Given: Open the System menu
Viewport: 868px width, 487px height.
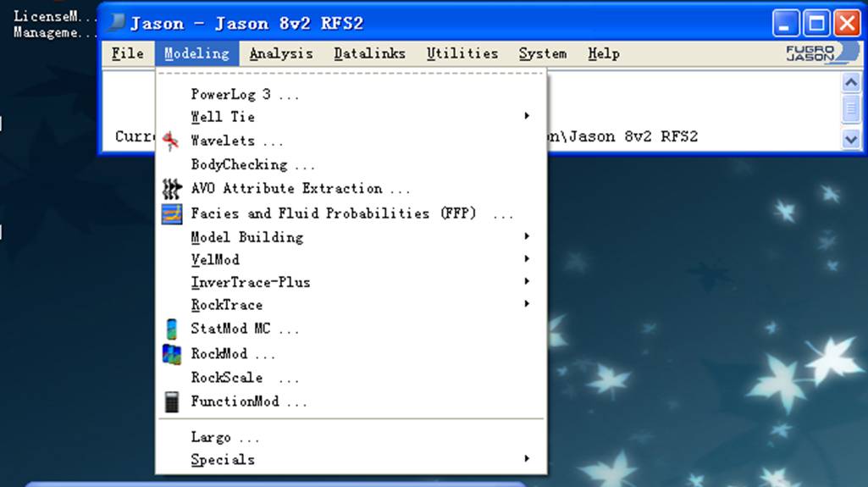Looking at the screenshot, I should [543, 53].
